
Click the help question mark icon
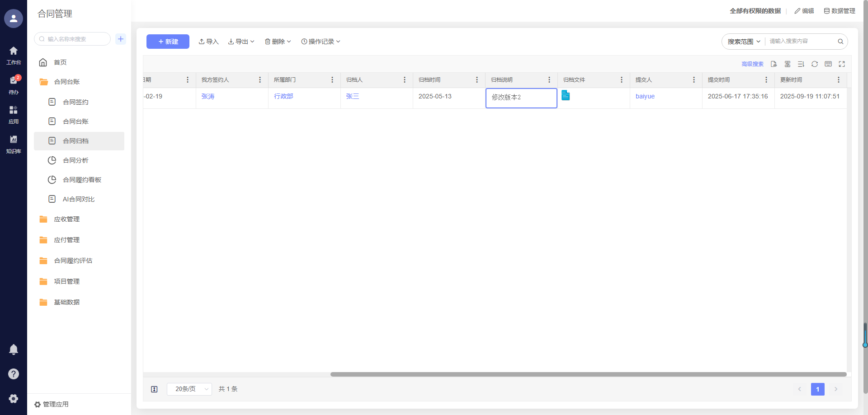(x=14, y=374)
